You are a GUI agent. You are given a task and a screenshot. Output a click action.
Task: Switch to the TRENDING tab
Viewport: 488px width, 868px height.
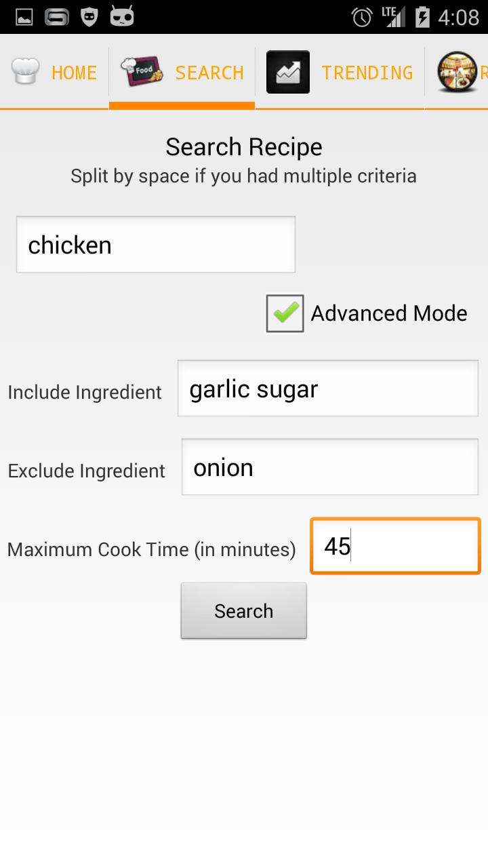(x=367, y=71)
